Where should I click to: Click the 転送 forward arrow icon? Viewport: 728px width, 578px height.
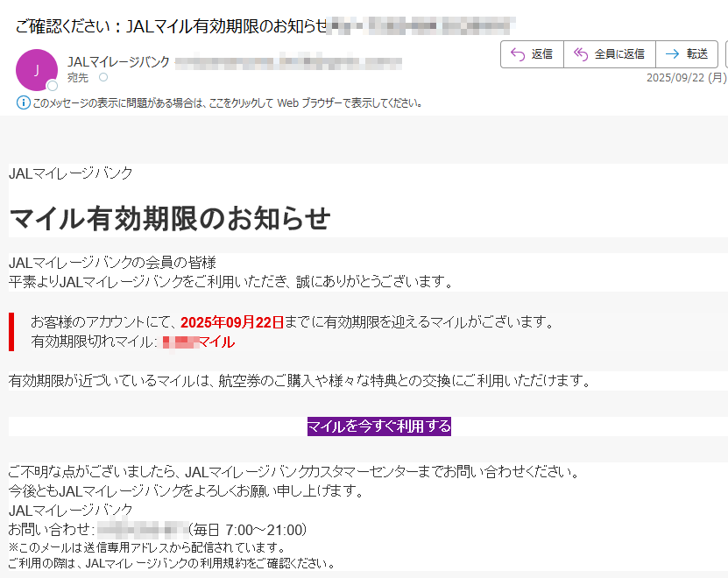[x=672, y=54]
